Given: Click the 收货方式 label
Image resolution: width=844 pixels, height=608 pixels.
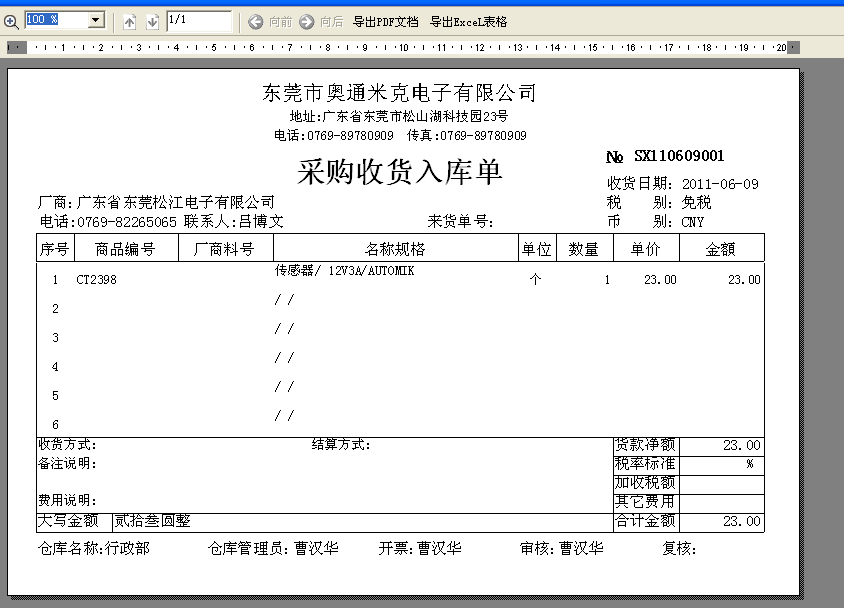Looking at the screenshot, I should (67, 444).
